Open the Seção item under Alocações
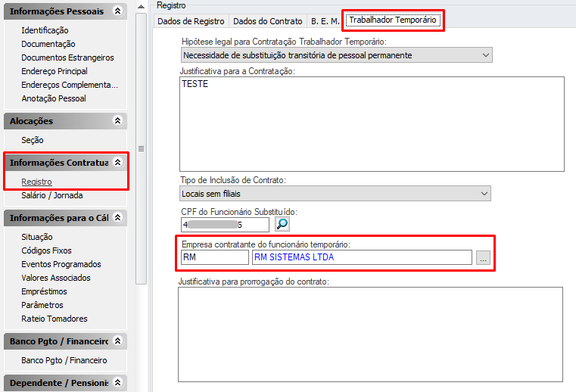 pyautogui.click(x=33, y=140)
